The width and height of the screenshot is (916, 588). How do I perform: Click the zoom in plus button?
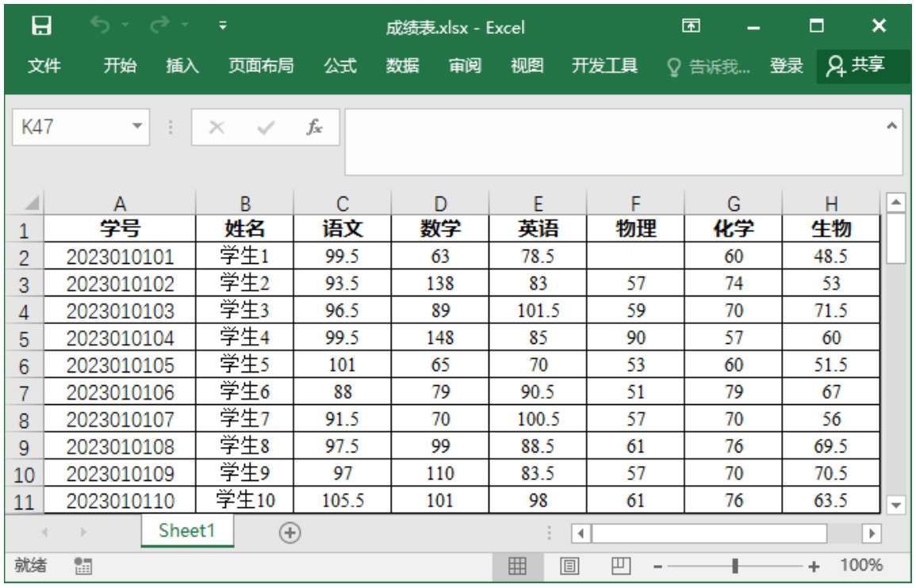(813, 566)
